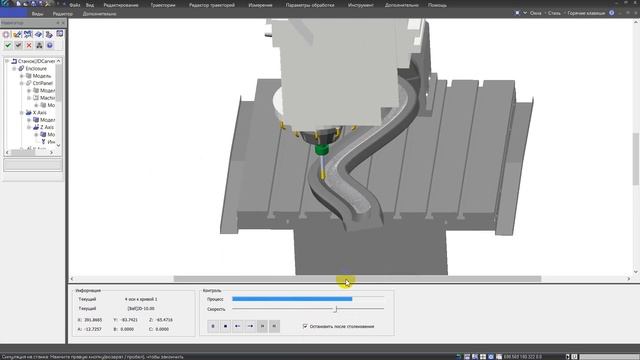Switch to the Редактор tab

click(x=63, y=13)
